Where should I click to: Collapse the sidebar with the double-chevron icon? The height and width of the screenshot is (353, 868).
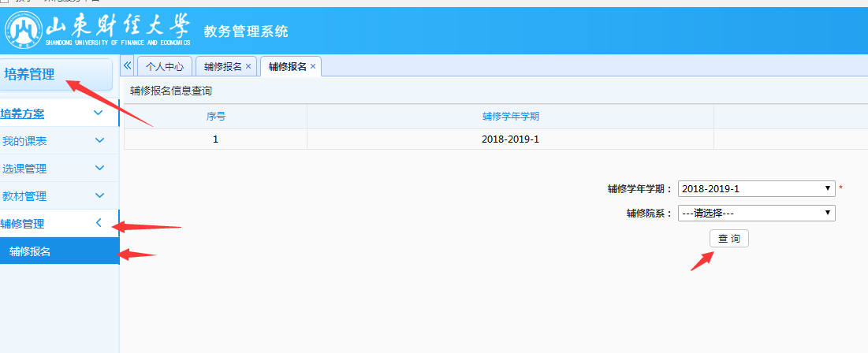(128, 66)
